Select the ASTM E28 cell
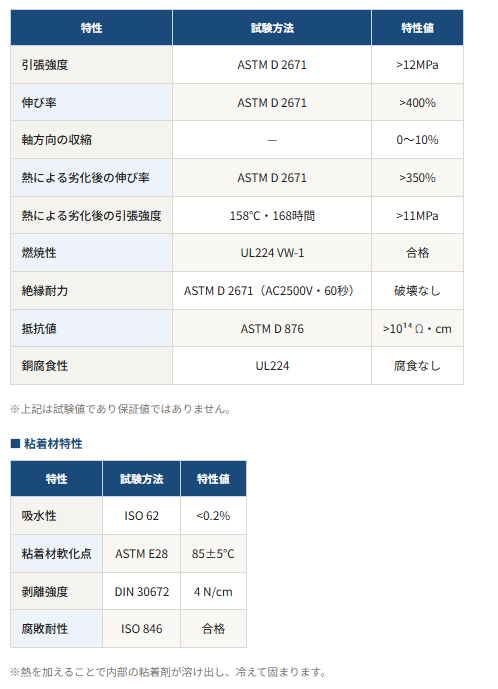Image resolution: width=498 pixels, height=689 pixels. click(x=142, y=554)
